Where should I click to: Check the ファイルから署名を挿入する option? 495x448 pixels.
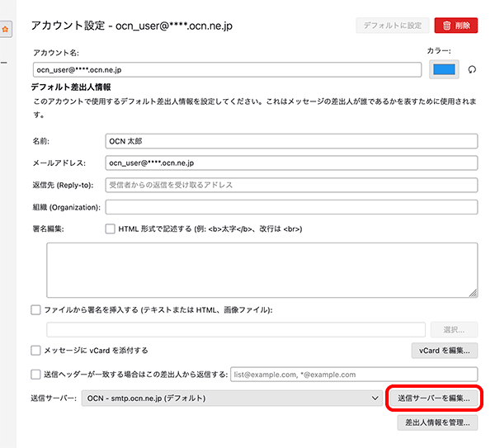(x=35, y=309)
